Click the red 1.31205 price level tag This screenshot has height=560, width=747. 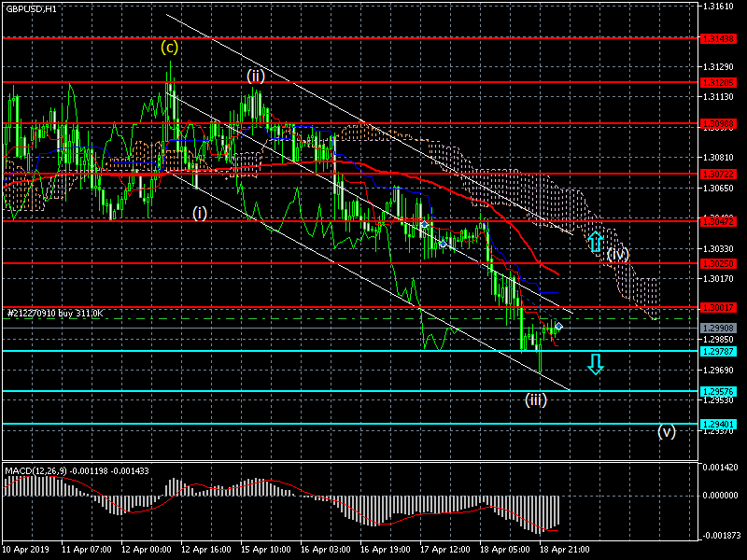(718, 83)
